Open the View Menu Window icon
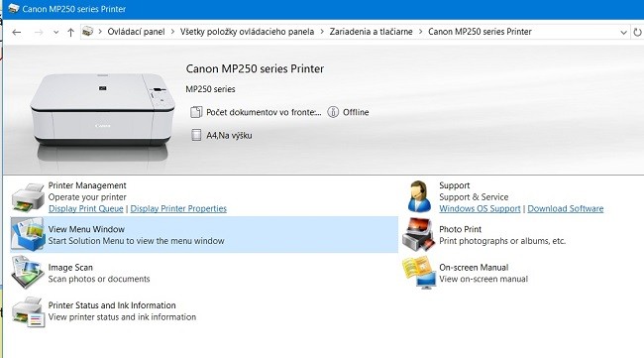The width and height of the screenshot is (644, 358). (28, 234)
